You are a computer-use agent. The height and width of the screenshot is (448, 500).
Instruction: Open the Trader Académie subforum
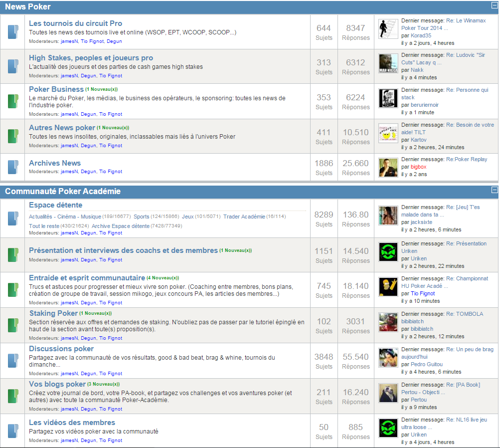click(x=244, y=217)
